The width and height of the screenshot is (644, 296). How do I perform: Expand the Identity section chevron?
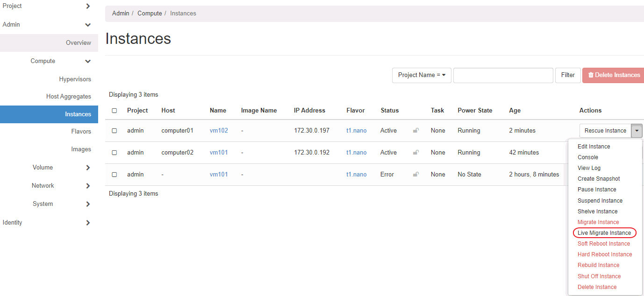point(88,223)
